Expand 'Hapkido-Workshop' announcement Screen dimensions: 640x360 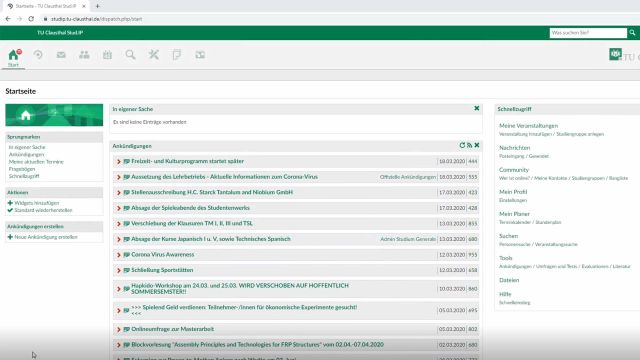click(119, 289)
